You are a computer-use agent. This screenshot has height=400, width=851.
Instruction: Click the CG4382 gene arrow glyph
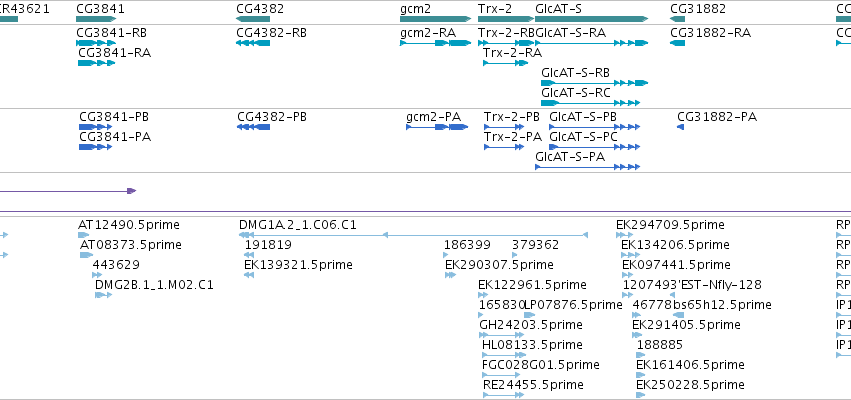pyautogui.click(x=253, y=19)
